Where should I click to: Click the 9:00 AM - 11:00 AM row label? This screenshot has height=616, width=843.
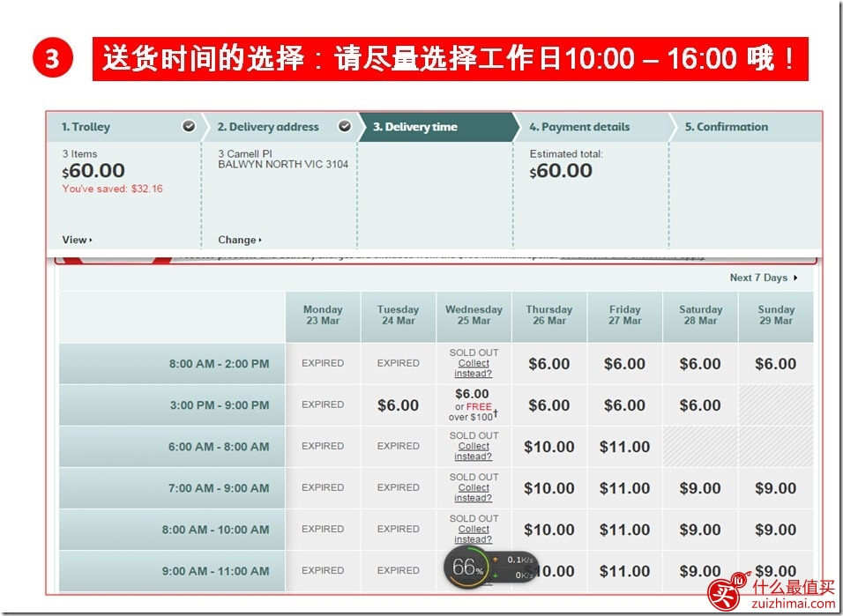[x=172, y=571]
